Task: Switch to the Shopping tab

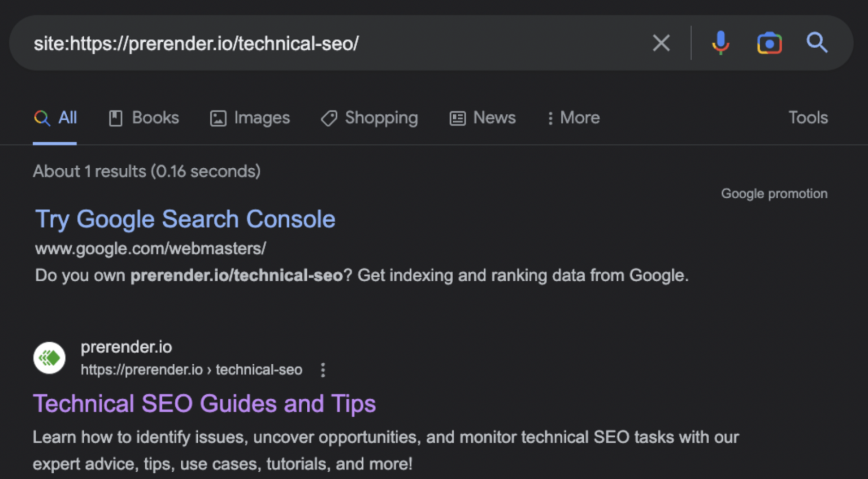Action: point(381,118)
